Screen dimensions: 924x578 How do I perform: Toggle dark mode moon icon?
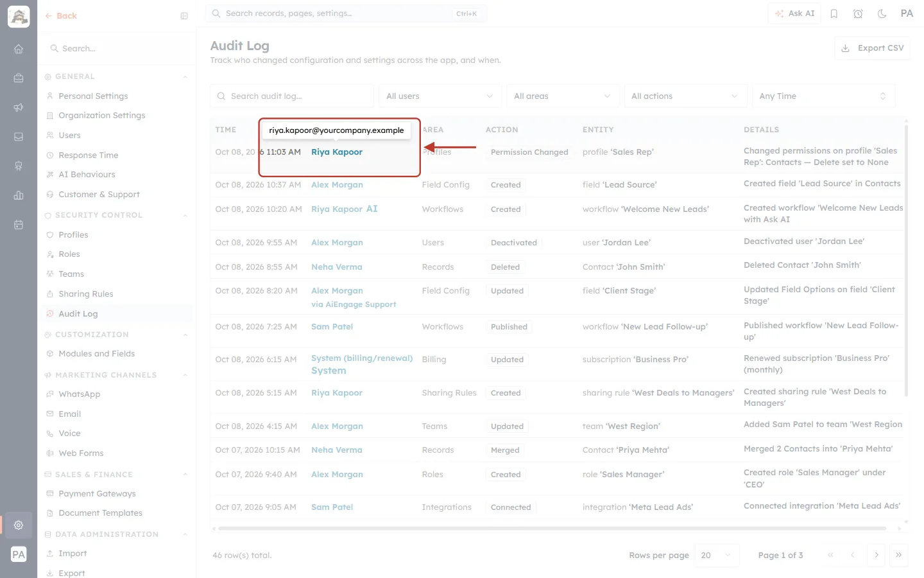(882, 13)
